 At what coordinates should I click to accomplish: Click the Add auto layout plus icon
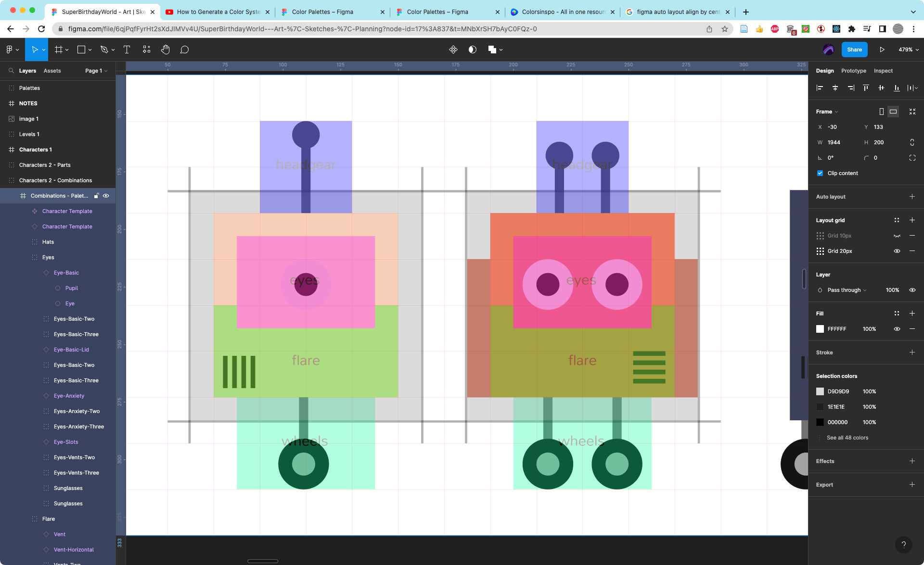point(911,197)
